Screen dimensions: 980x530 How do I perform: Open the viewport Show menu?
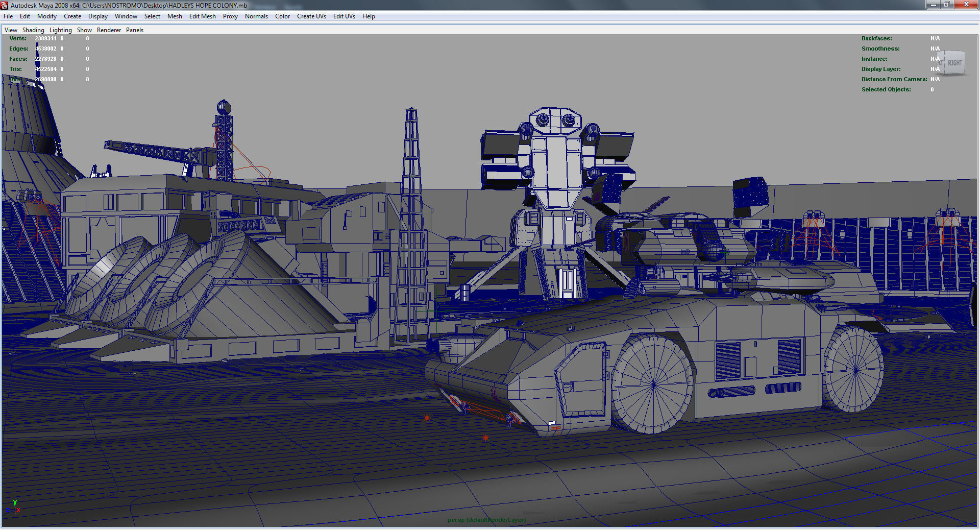pyautogui.click(x=84, y=30)
